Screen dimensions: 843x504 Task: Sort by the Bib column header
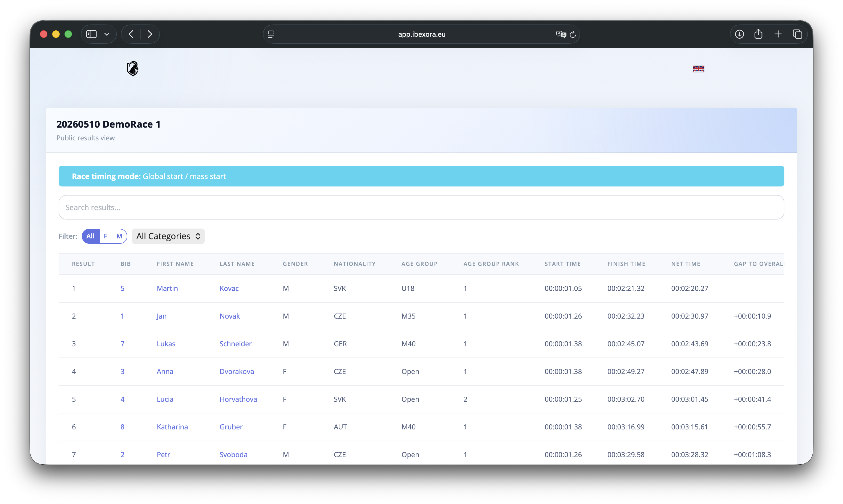pos(126,264)
